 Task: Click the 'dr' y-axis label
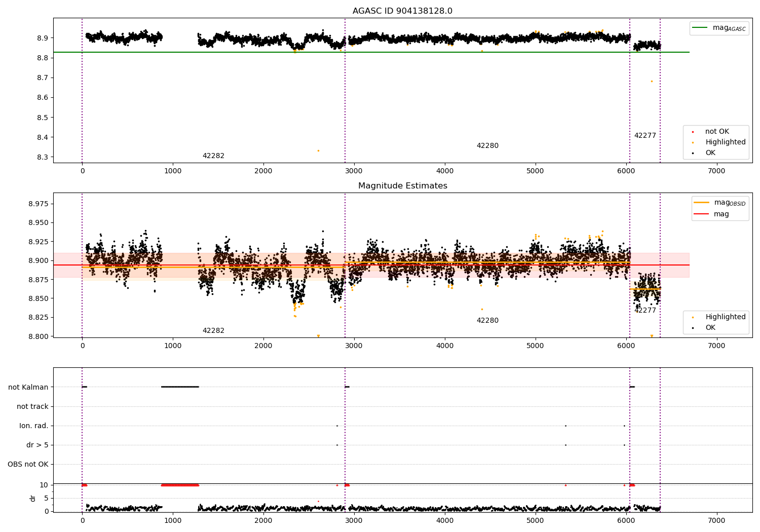(x=33, y=498)
